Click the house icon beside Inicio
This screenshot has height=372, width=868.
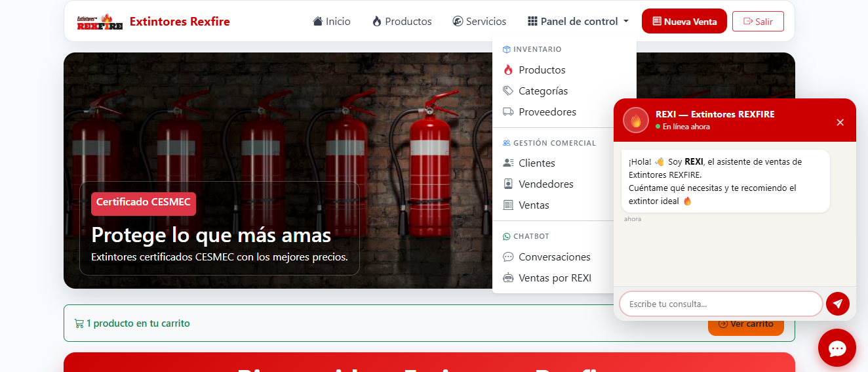pos(318,21)
